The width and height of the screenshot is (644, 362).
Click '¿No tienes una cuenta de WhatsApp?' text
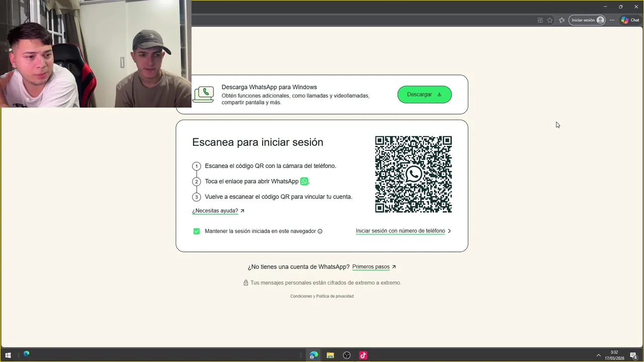point(298,267)
